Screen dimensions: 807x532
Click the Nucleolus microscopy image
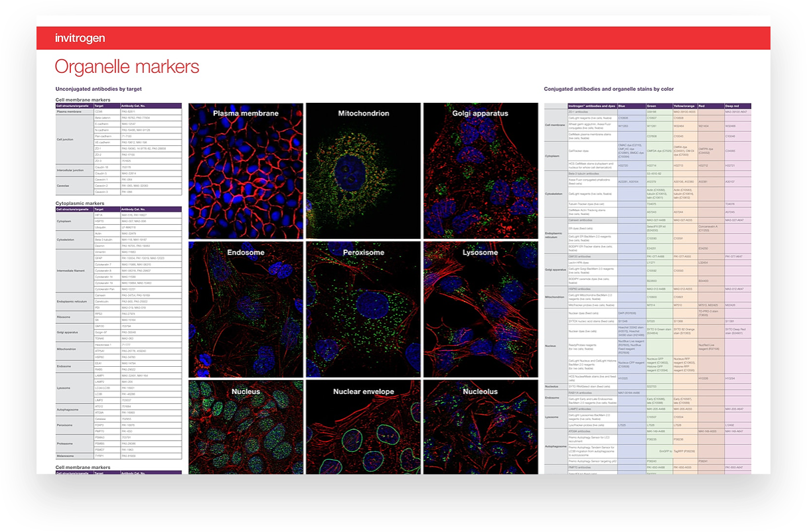point(480,428)
